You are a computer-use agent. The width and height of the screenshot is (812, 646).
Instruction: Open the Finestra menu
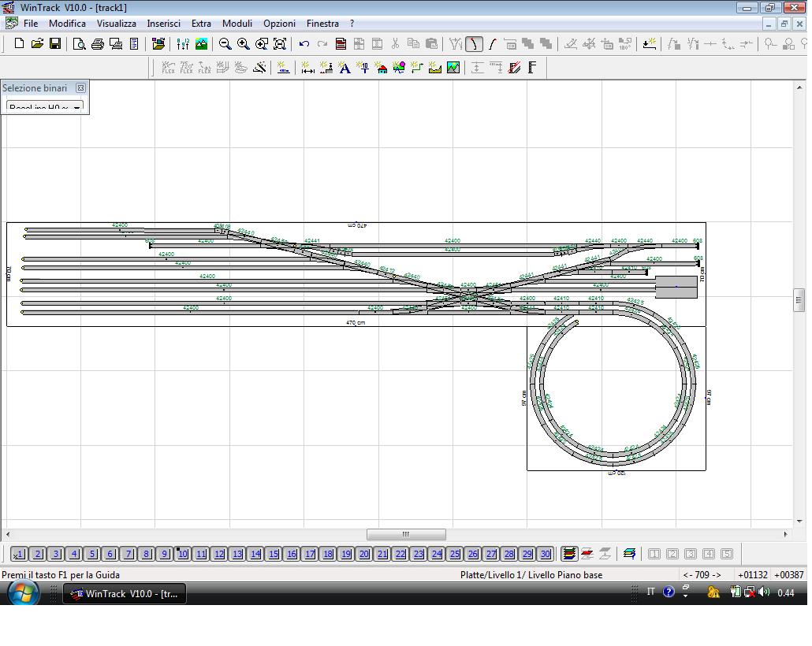(x=322, y=24)
